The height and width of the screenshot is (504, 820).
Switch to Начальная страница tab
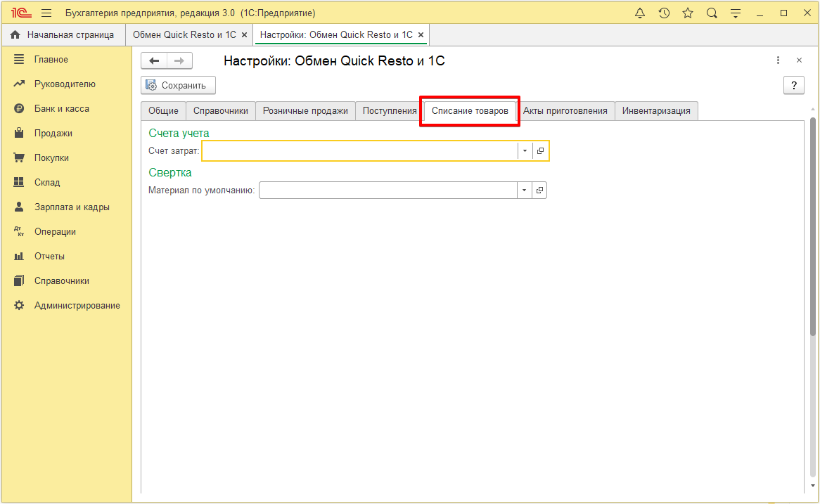pos(63,35)
